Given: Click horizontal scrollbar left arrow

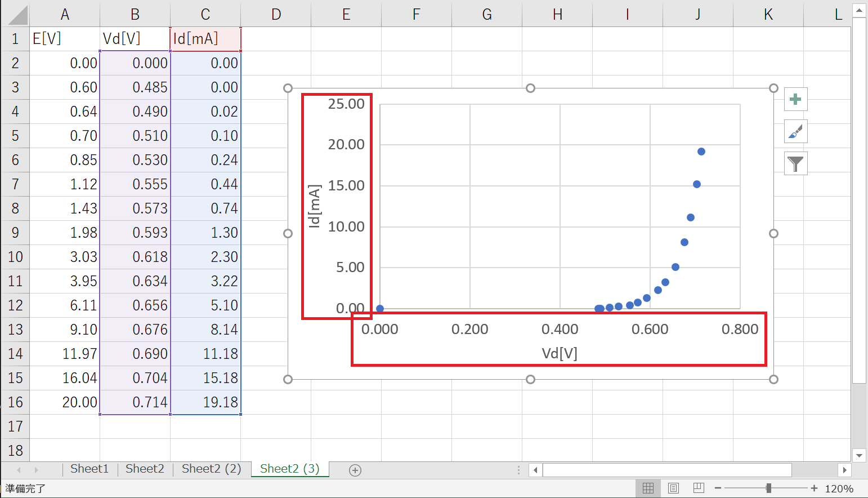Looking at the screenshot, I should click(x=536, y=470).
